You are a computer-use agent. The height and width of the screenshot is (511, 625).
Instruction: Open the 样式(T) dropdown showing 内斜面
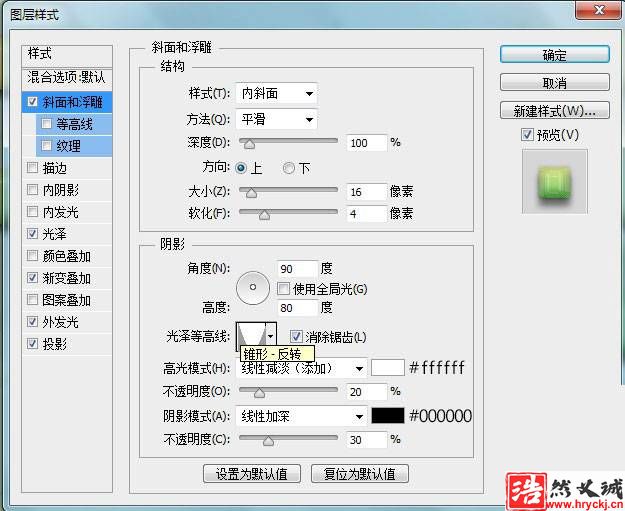pyautogui.click(x=277, y=94)
